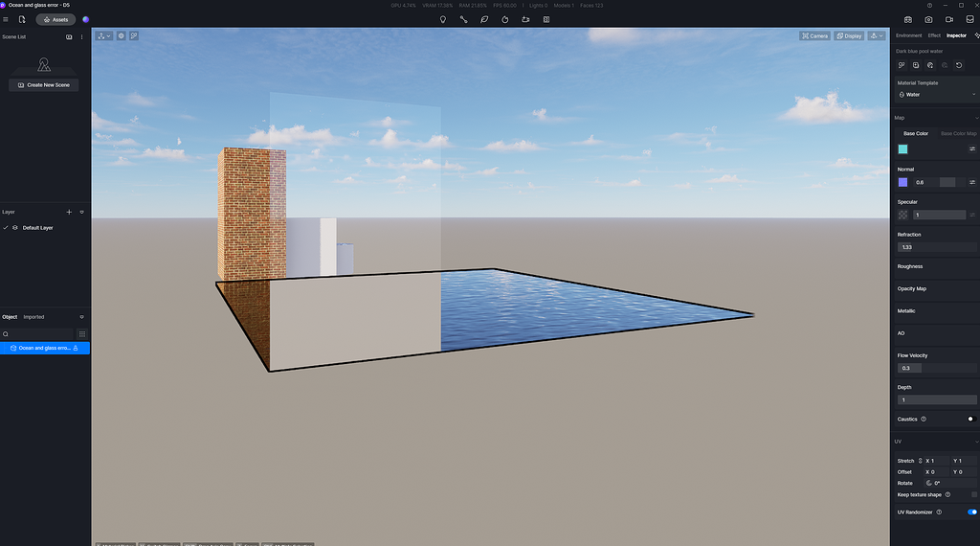This screenshot has width=980, height=546.
Task: Click the video camera render icon
Action: (949, 19)
